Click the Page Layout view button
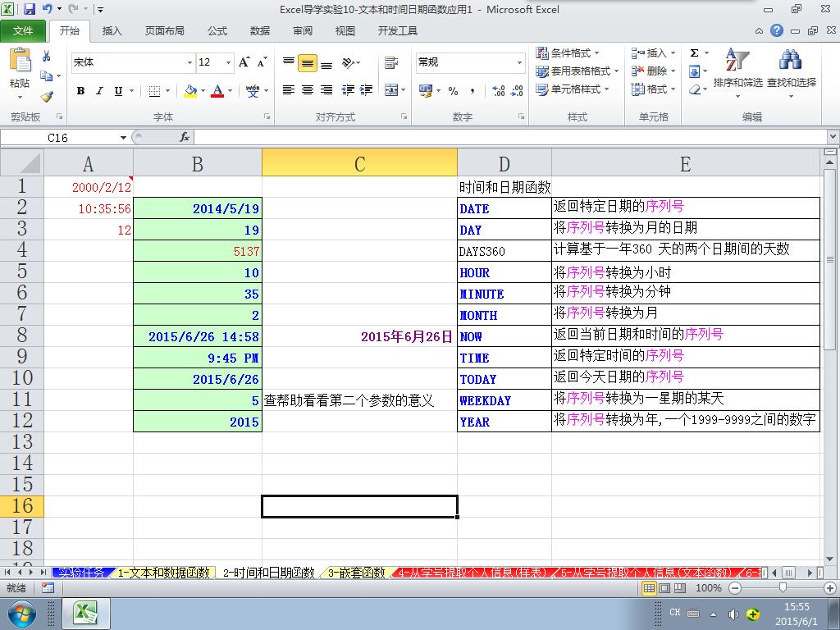The image size is (840, 630). tap(664, 588)
